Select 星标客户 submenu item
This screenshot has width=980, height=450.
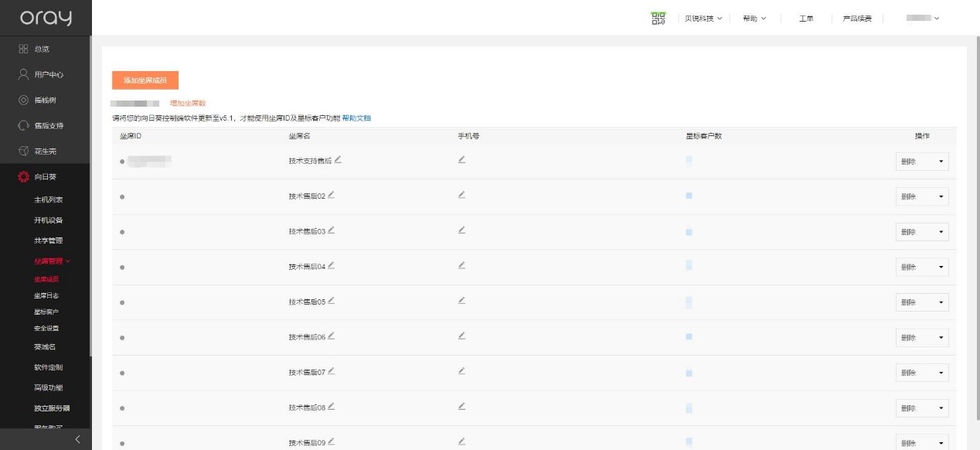click(x=46, y=312)
